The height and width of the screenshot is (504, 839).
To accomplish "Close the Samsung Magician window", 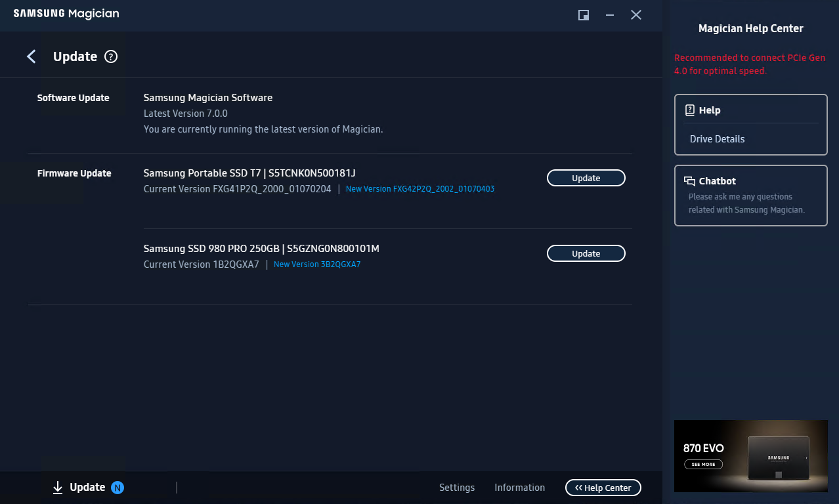I will (636, 15).
